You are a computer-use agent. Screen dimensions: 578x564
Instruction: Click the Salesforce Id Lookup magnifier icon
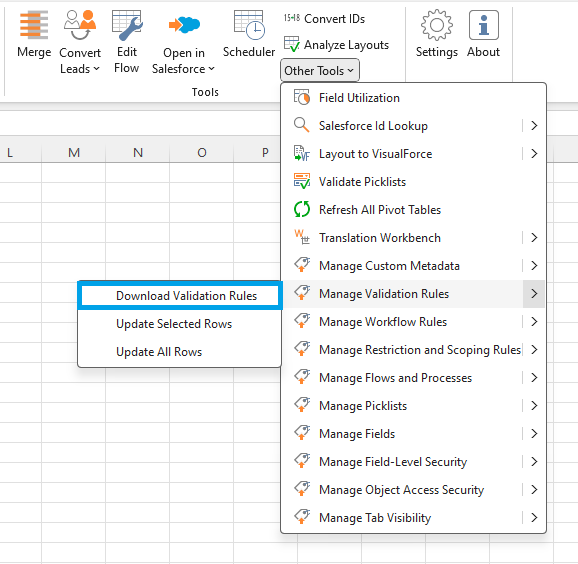tap(302, 125)
